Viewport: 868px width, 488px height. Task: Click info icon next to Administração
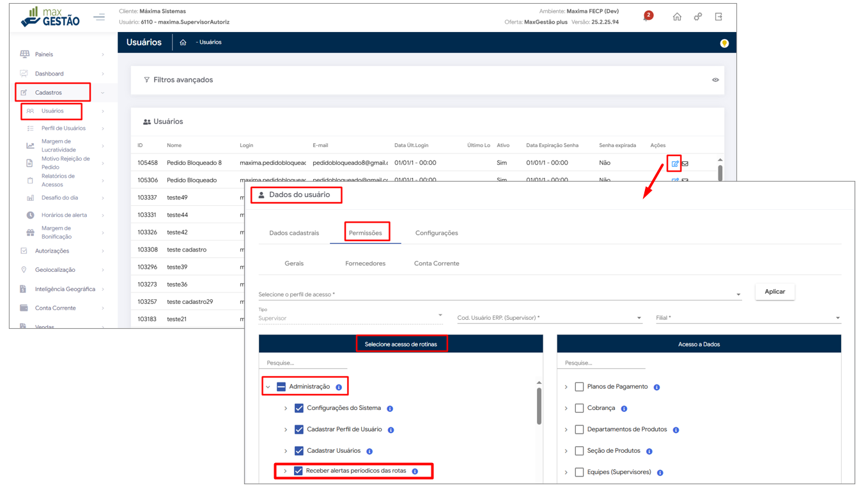pyautogui.click(x=339, y=387)
